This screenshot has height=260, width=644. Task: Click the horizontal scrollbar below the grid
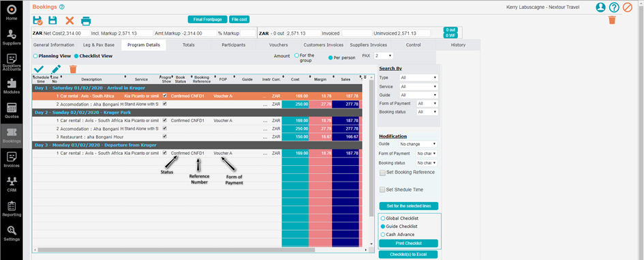[x=177, y=249]
